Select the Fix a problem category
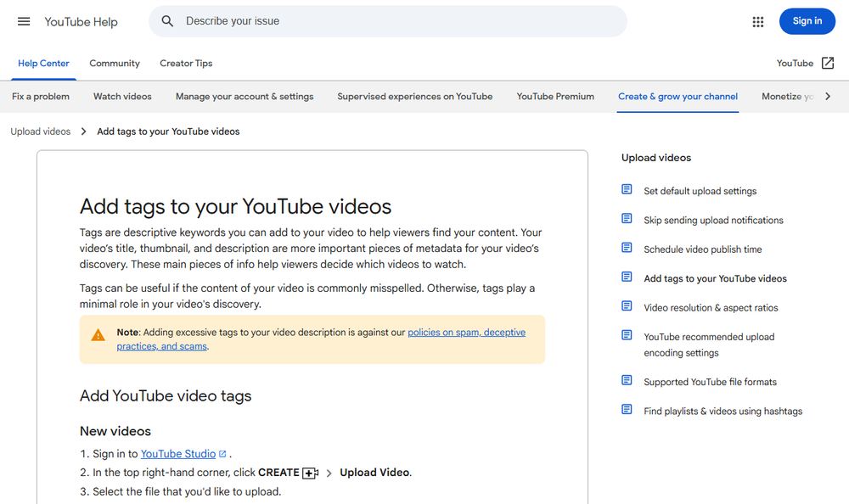Image resolution: width=849 pixels, height=504 pixels. click(x=41, y=97)
